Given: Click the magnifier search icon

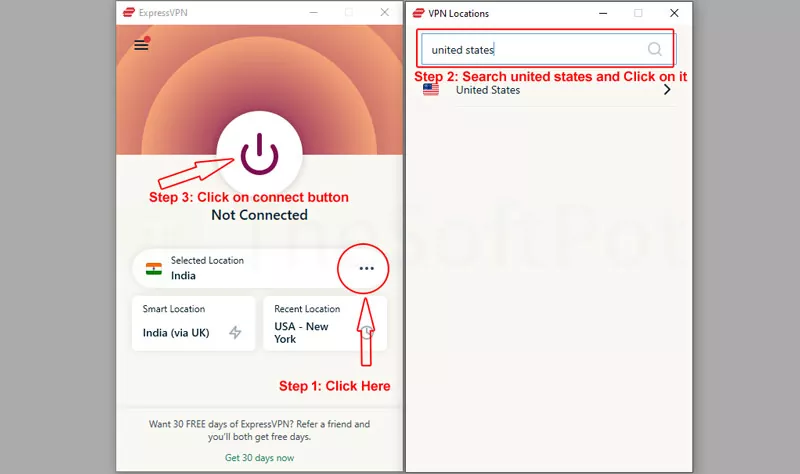Looking at the screenshot, I should tap(655, 49).
